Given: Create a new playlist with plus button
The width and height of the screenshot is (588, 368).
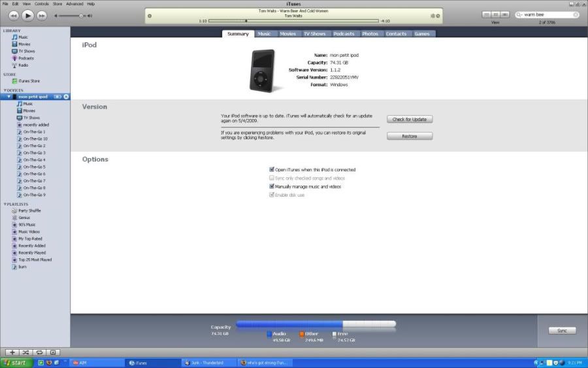Looking at the screenshot, I should pyautogui.click(x=12, y=352).
